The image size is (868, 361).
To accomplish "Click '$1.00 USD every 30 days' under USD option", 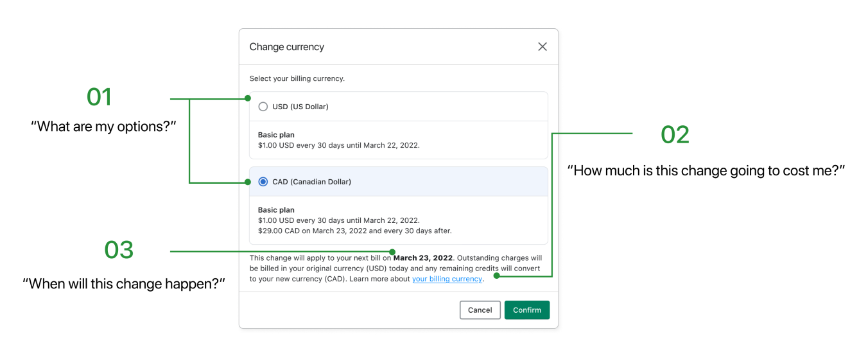I will coord(339,145).
